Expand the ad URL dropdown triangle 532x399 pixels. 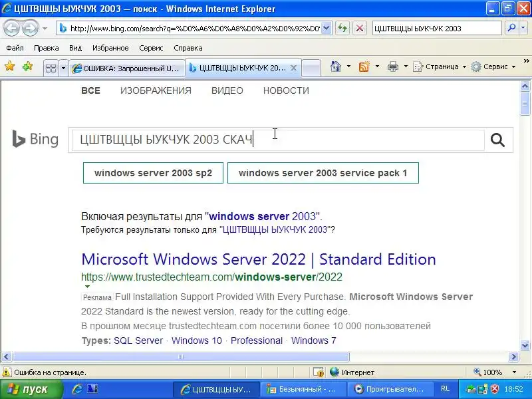coord(87,287)
